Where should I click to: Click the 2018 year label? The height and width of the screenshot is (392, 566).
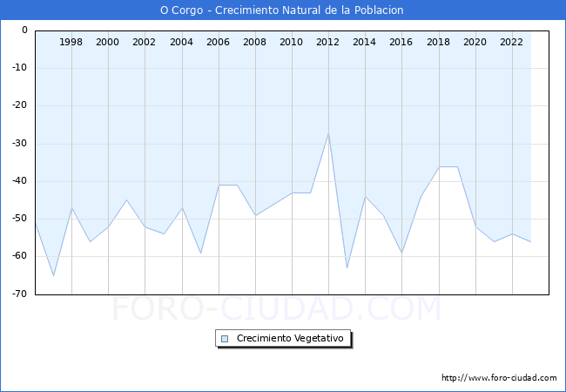[438, 42]
